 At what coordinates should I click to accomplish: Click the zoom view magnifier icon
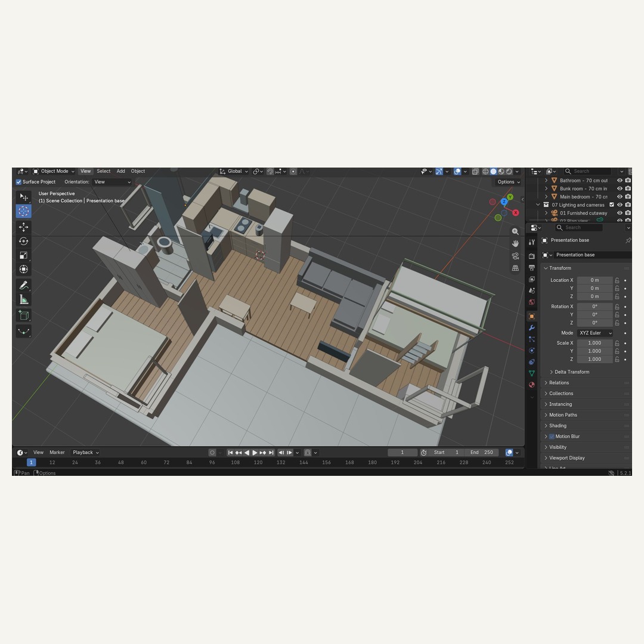[515, 231]
